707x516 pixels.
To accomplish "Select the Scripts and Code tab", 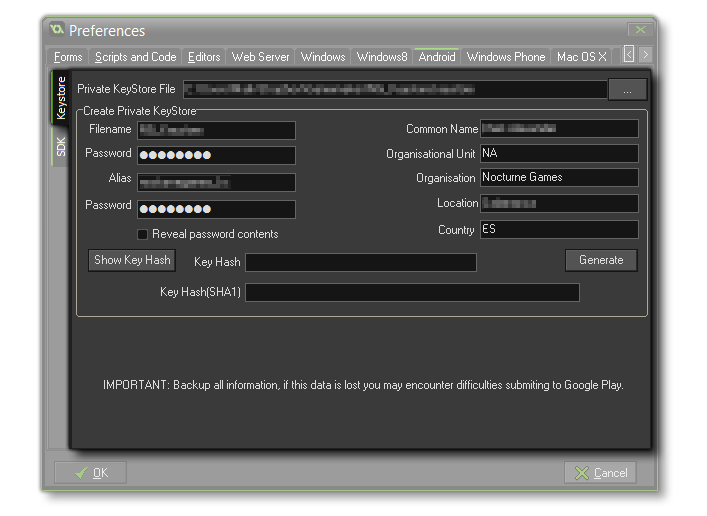I will point(136,57).
